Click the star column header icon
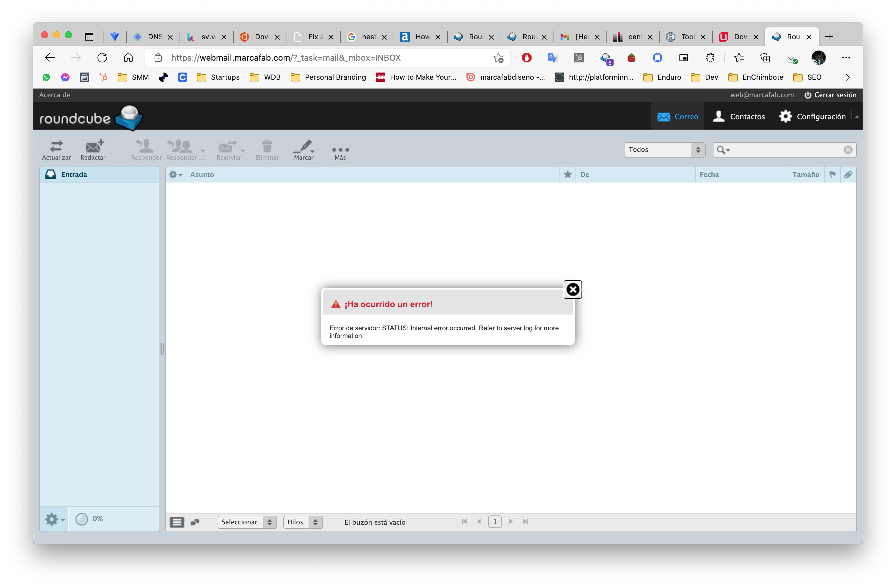This screenshot has height=588, width=896. [x=567, y=174]
